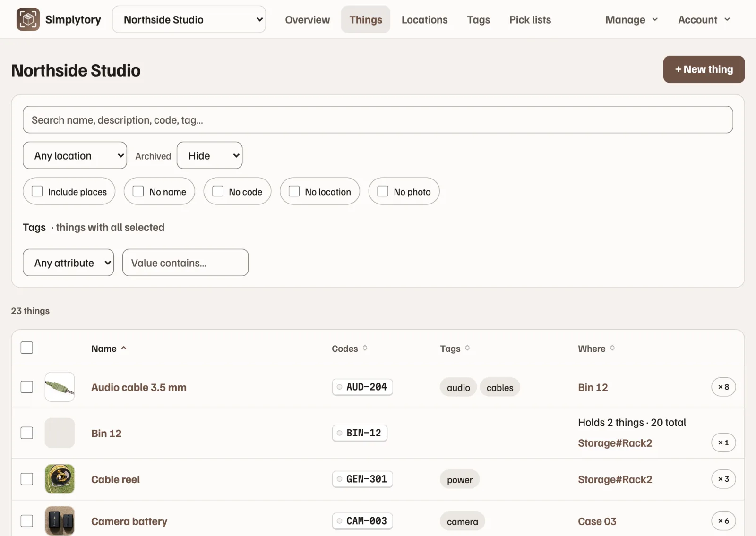
Task: Open the Case 03 location link
Action: click(x=597, y=521)
